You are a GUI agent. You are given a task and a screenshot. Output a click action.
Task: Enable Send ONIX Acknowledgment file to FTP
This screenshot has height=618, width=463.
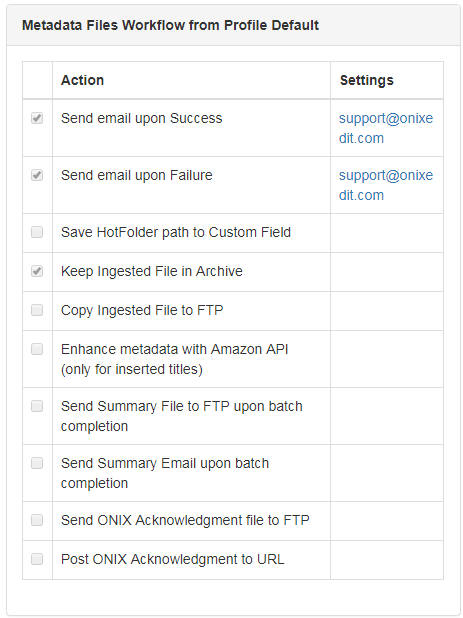click(x=37, y=520)
